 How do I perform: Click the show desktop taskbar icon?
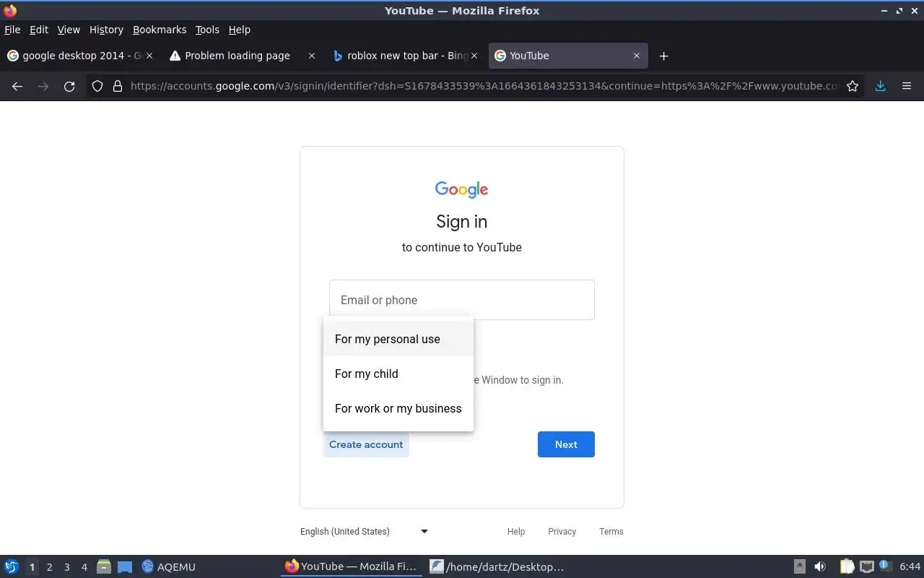[125, 566]
